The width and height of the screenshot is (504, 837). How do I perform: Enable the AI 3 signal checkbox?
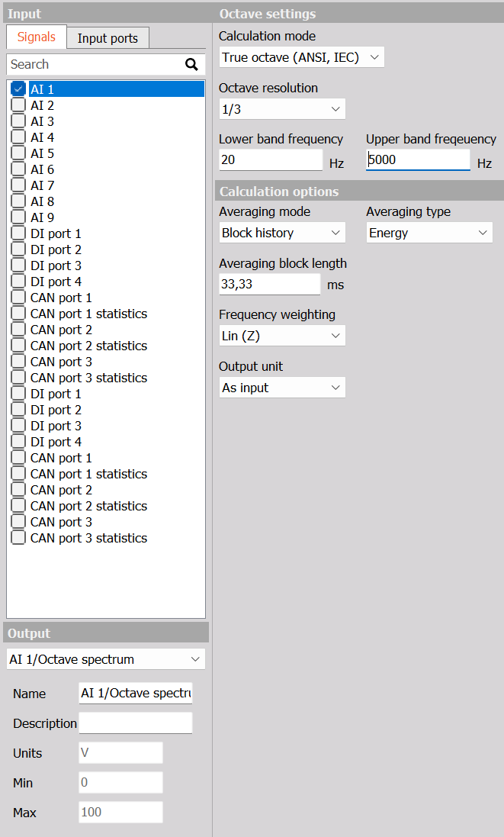(x=18, y=121)
